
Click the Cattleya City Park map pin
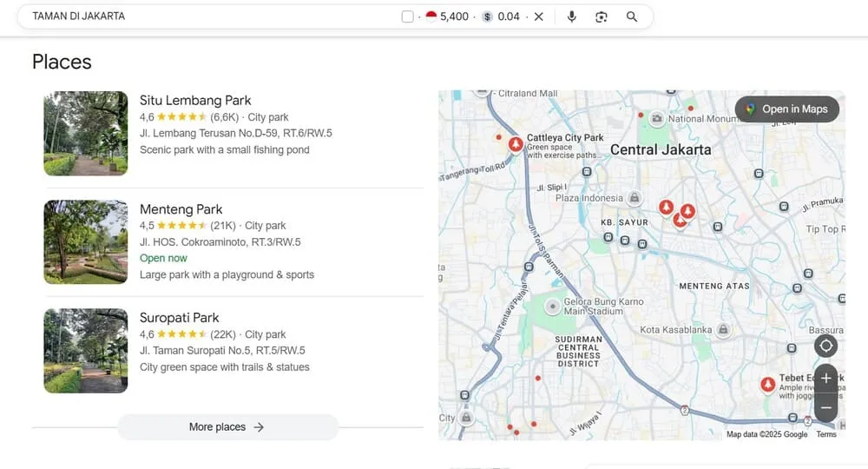point(516,144)
